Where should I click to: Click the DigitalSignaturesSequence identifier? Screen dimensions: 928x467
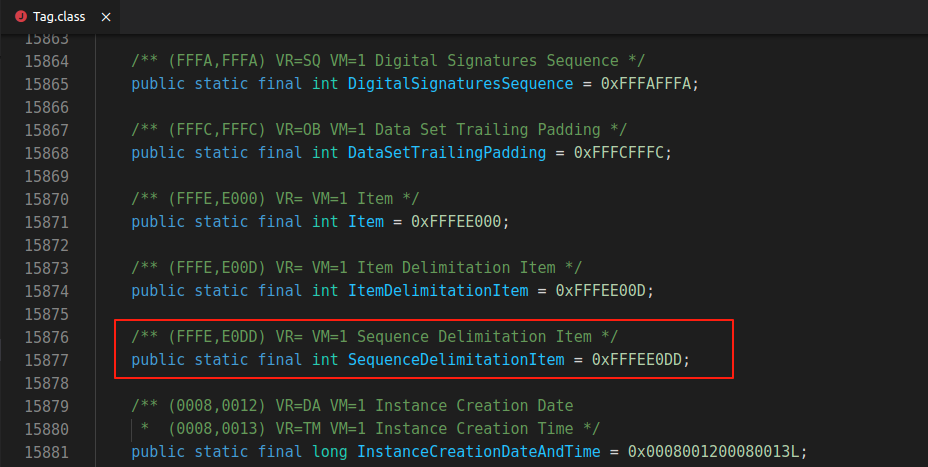click(x=460, y=84)
